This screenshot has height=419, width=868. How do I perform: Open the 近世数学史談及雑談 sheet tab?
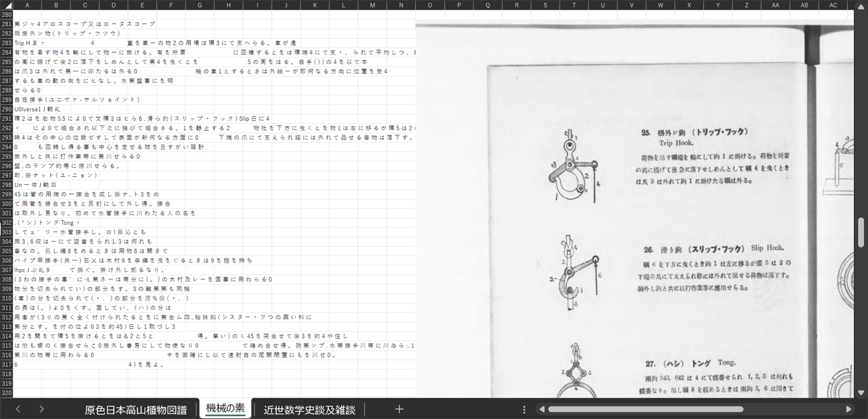point(309,410)
